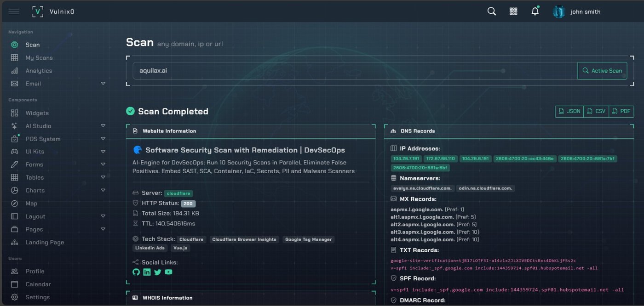The width and height of the screenshot is (644, 306).
Task: Open My Scans in sidebar
Action: (39, 57)
